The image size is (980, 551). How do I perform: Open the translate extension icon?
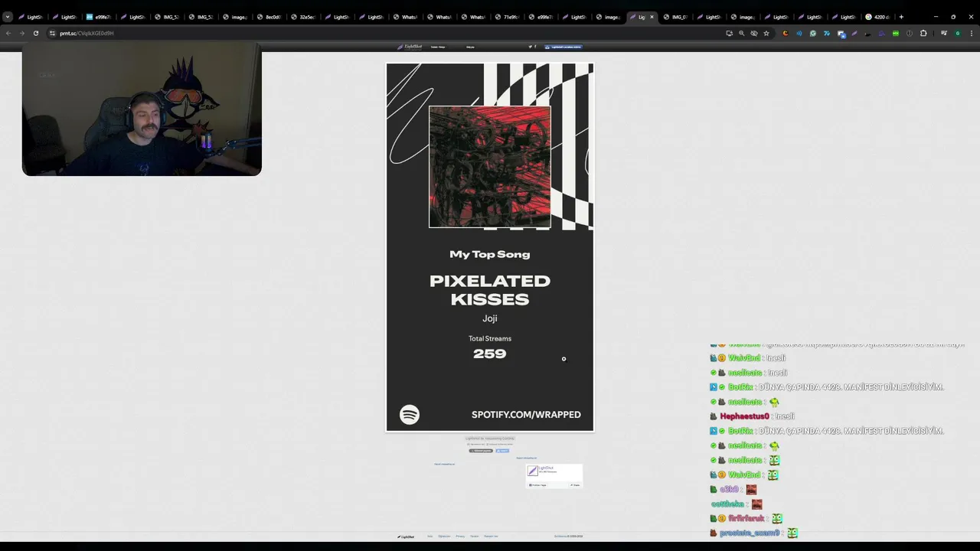(841, 34)
